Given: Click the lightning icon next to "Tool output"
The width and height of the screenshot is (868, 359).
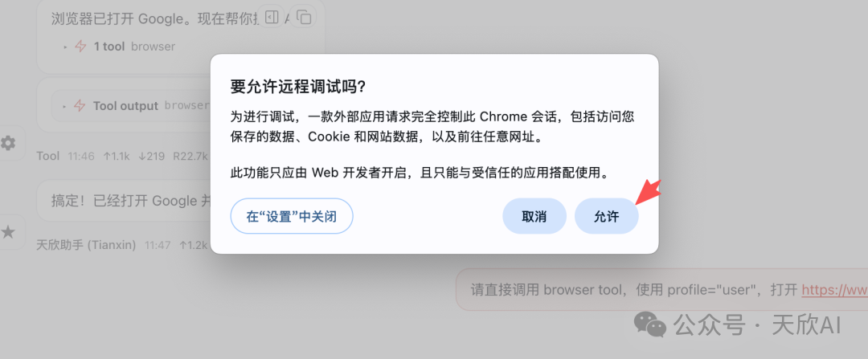Looking at the screenshot, I should (x=80, y=106).
